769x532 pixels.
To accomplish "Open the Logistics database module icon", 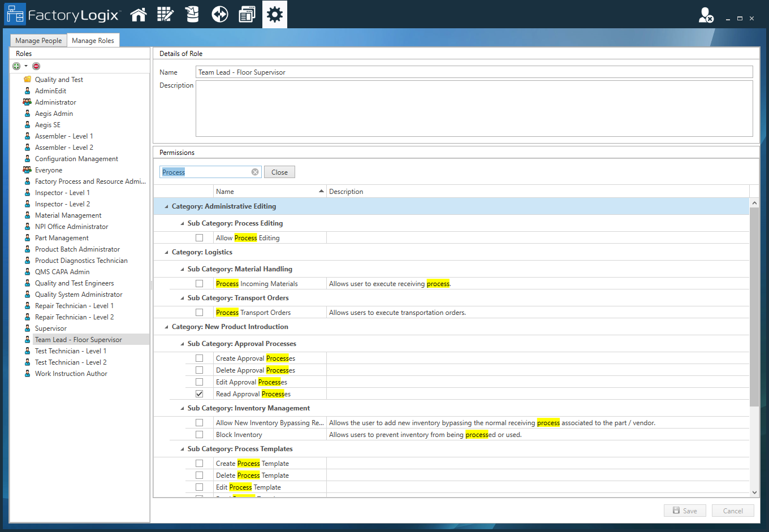I will 192,14.
